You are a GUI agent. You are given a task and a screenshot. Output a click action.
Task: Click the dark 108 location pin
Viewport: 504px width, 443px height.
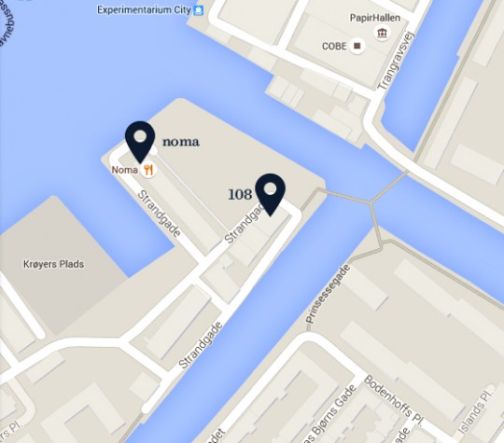(271, 195)
